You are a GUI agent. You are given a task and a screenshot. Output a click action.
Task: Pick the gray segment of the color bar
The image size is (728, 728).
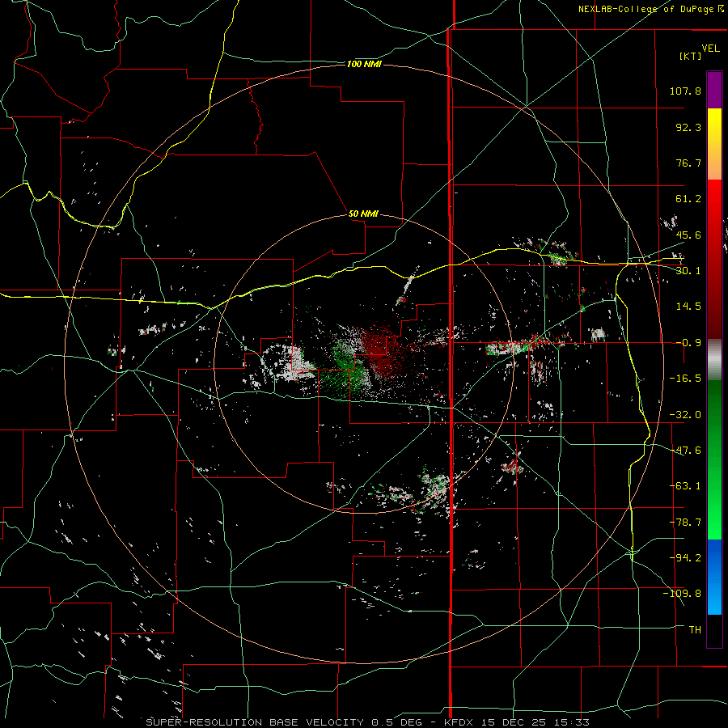[714, 359]
